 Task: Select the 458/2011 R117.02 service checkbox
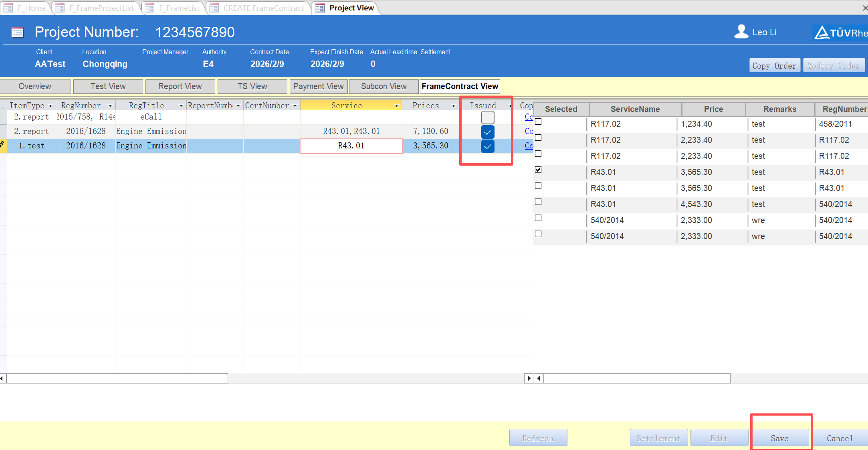[538, 122]
